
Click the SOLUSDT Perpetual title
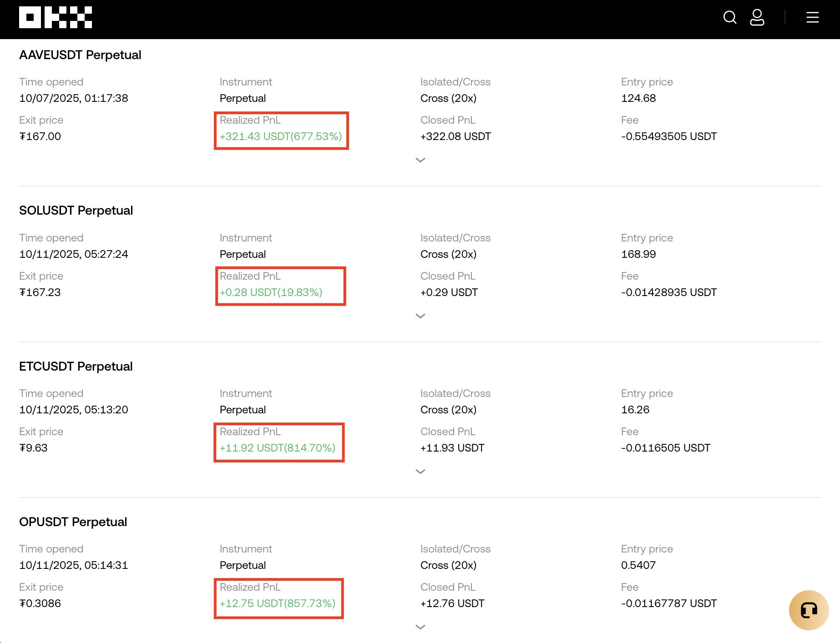76,211
